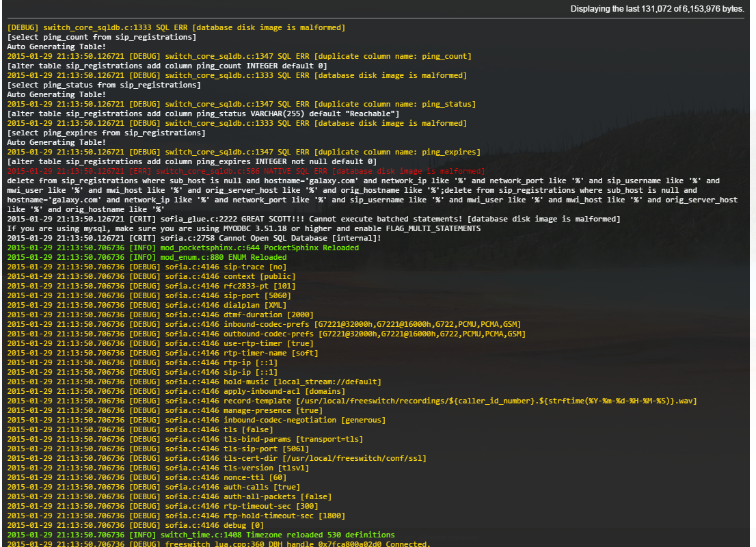Select the '[select ping_count from sip_registrations]' line

(x=102, y=37)
